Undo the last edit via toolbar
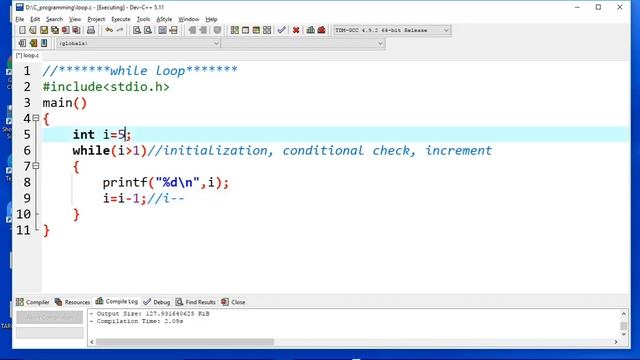640x360 pixels. click(x=109, y=30)
